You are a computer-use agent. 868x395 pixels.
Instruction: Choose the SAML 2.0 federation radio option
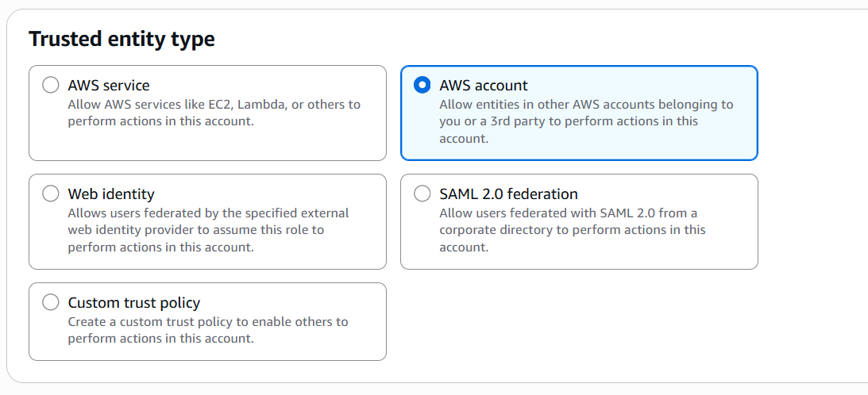coord(422,194)
